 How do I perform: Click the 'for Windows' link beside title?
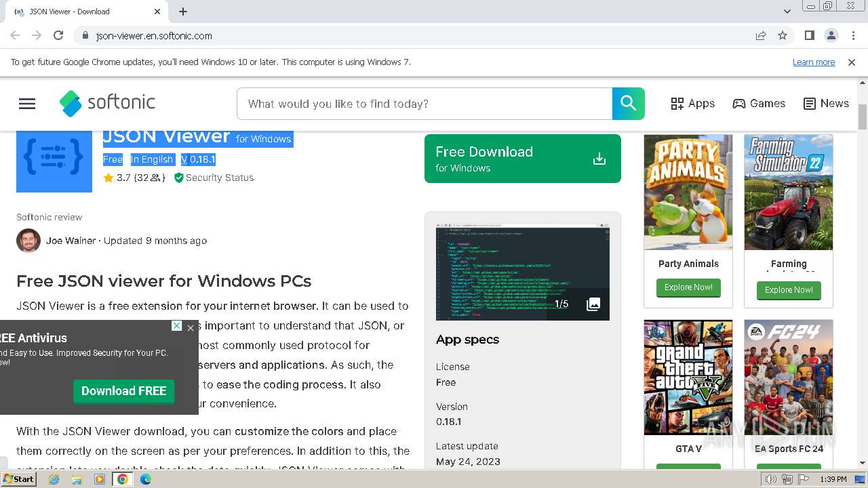point(263,139)
